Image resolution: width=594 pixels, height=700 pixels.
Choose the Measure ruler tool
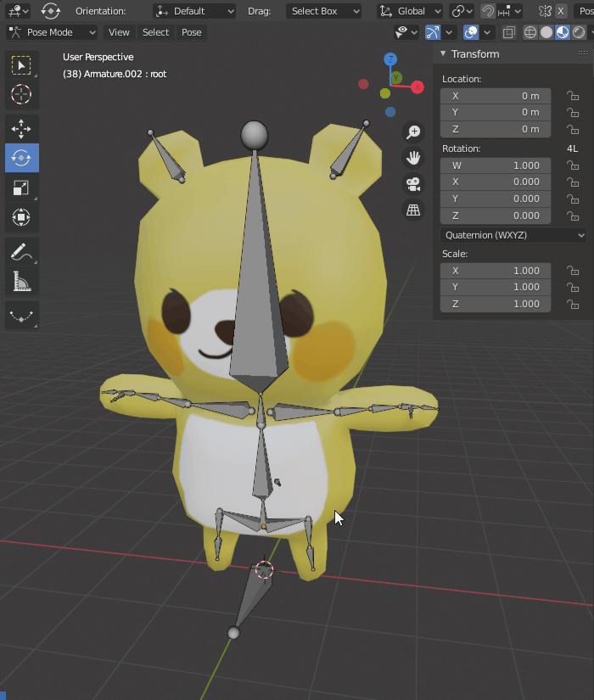(21, 281)
